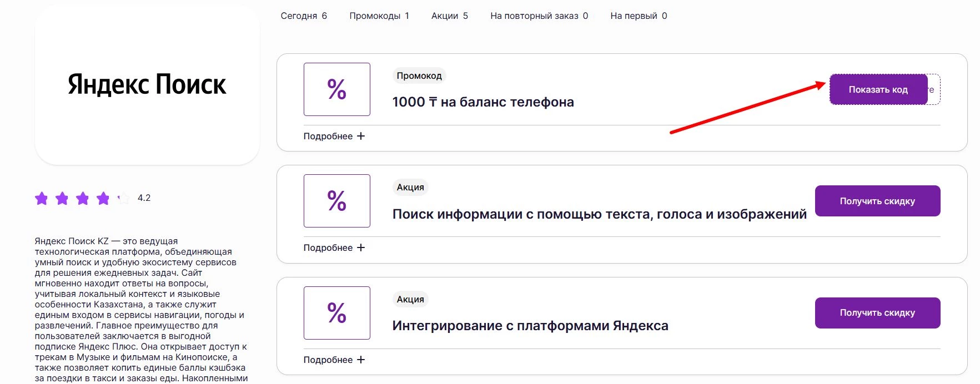Open the 1000 ₸ на баланс телефона title
Image resolution: width=980 pixels, height=384 pixels.
point(483,102)
